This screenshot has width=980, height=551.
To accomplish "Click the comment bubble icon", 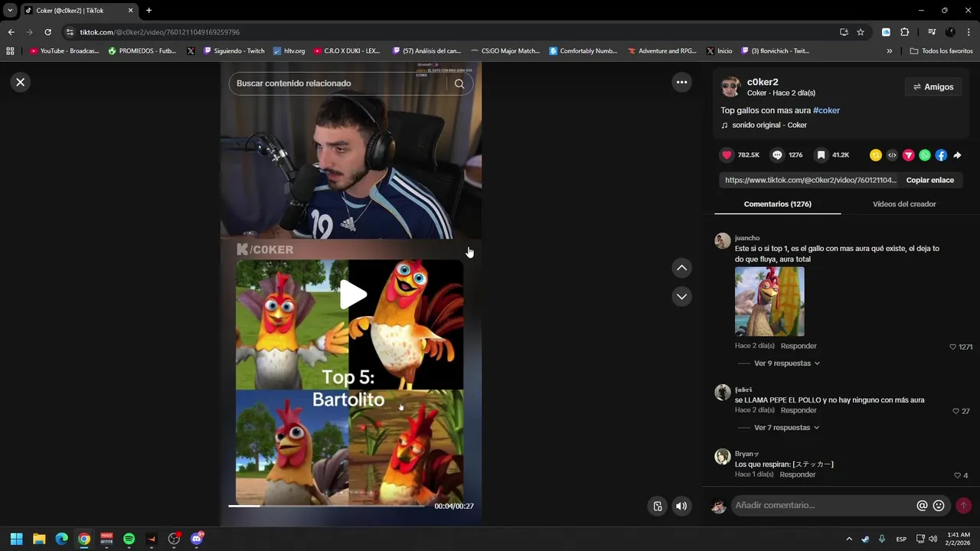I will point(777,155).
